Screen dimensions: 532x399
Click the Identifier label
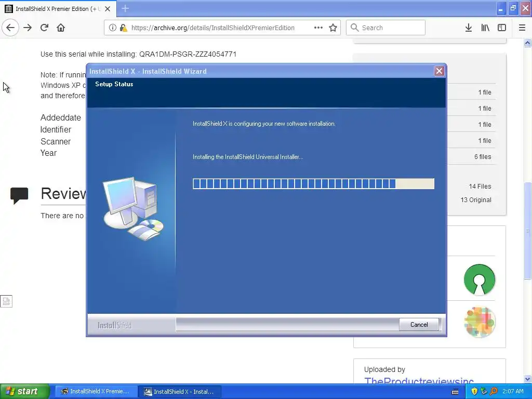pyautogui.click(x=56, y=129)
